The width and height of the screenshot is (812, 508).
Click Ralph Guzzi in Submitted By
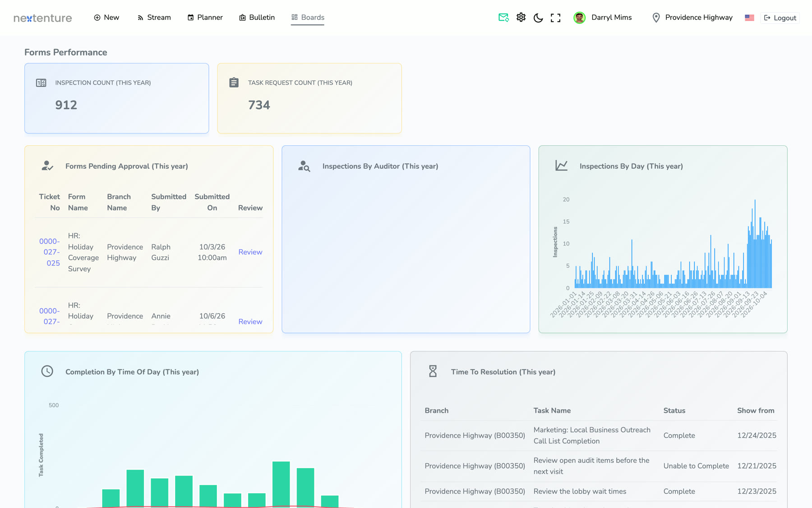click(x=161, y=252)
